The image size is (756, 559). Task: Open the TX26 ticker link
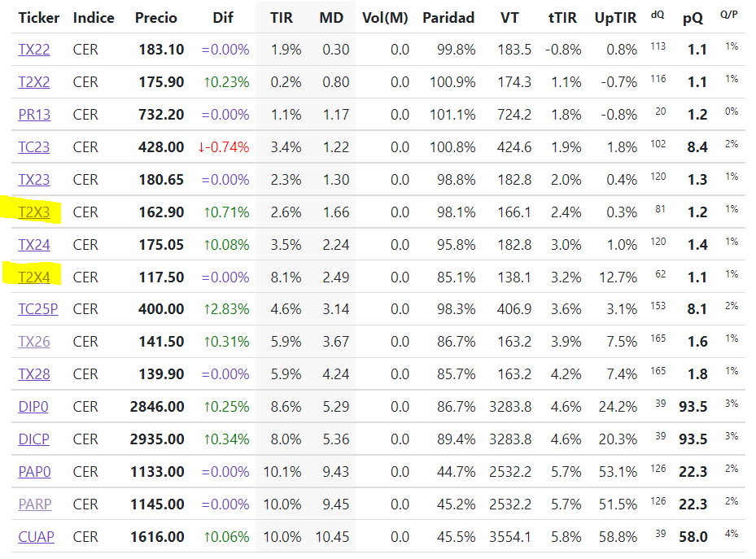click(33, 342)
